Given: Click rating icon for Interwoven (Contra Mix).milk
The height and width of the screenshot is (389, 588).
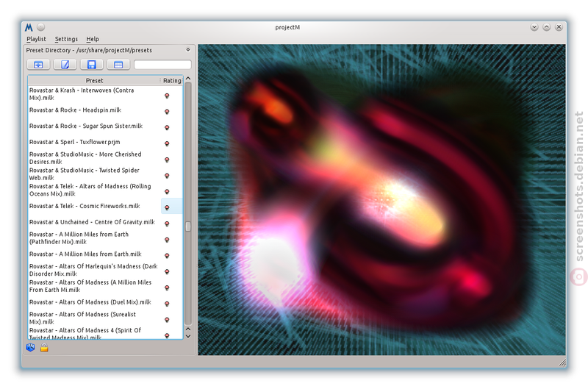Looking at the screenshot, I should 168,96.
